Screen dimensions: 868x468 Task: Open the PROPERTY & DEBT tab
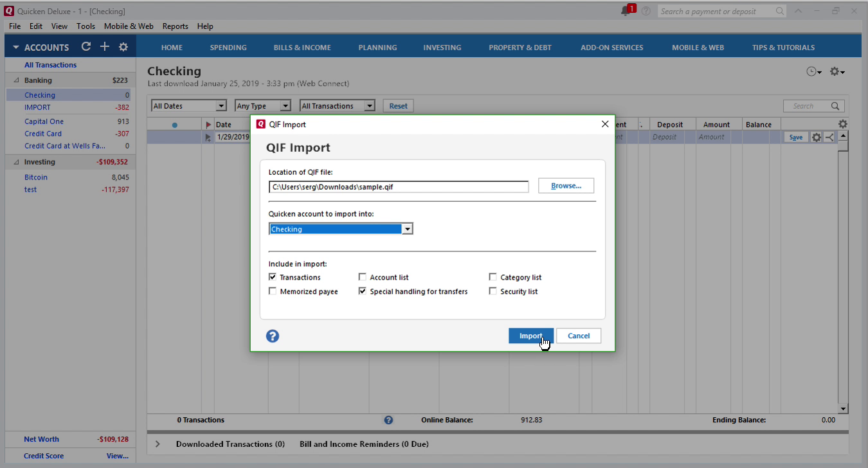click(520, 48)
